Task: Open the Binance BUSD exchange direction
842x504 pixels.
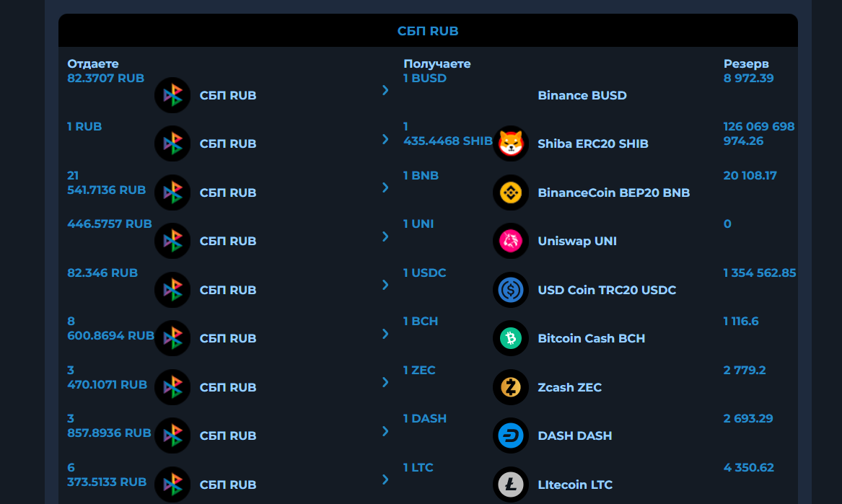Action: point(582,96)
